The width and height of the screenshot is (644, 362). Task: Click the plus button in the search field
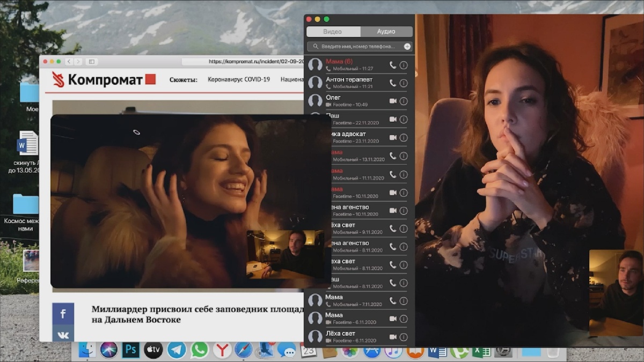tap(407, 47)
